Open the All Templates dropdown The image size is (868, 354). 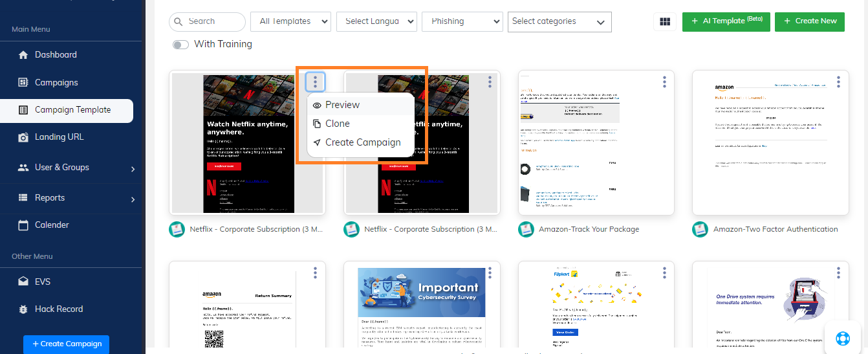click(x=290, y=21)
